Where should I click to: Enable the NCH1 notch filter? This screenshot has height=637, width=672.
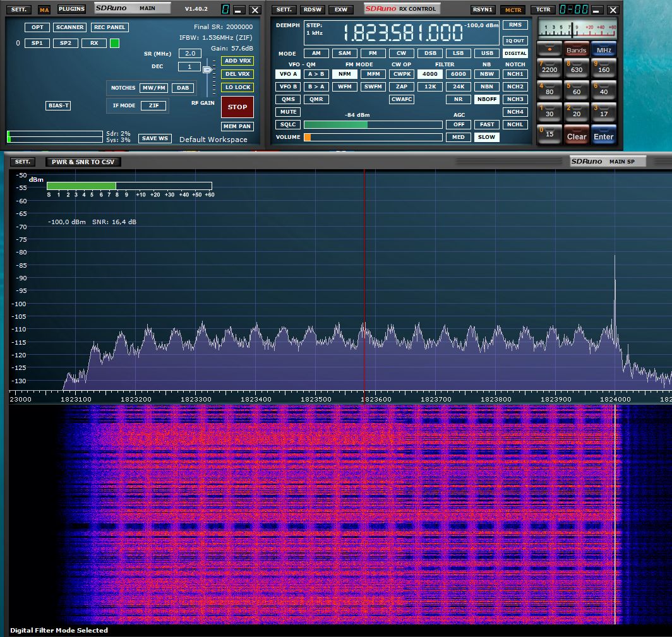pos(515,74)
